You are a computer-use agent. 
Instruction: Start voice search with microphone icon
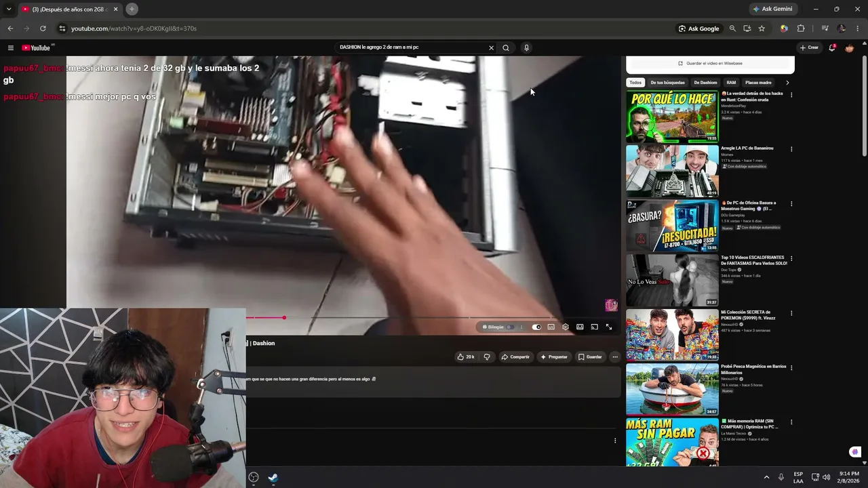526,48
